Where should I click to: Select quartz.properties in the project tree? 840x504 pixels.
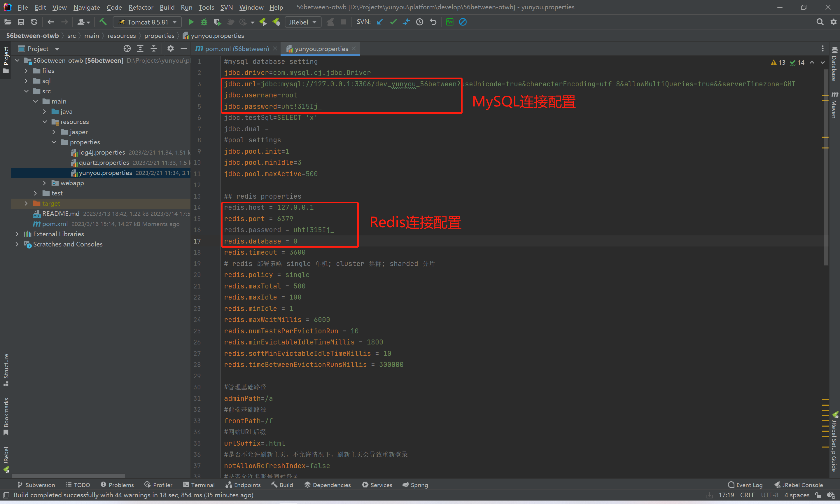[104, 163]
